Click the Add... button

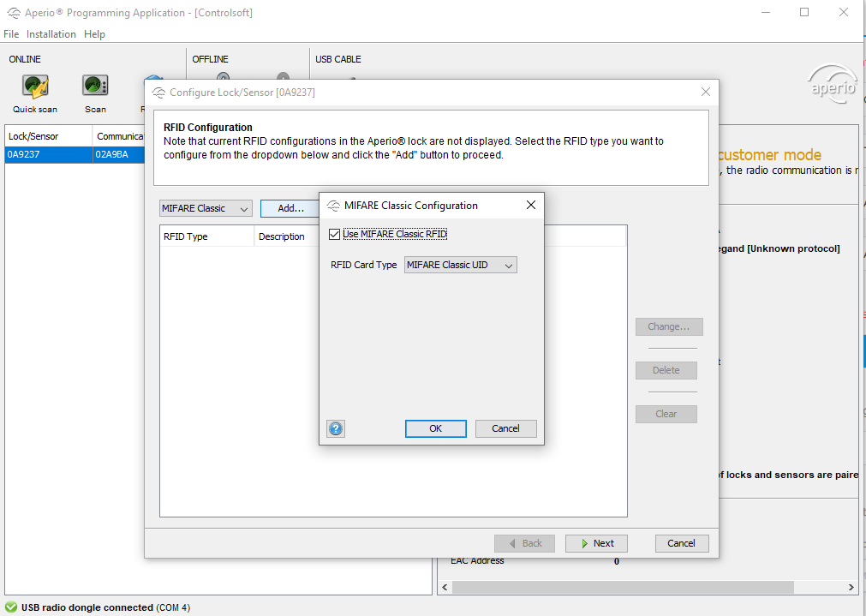pos(290,208)
